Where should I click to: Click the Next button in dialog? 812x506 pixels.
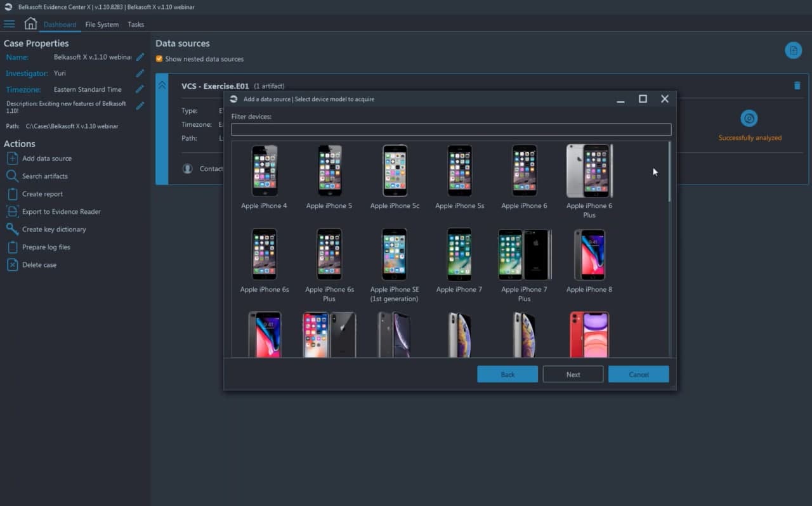[x=573, y=374]
